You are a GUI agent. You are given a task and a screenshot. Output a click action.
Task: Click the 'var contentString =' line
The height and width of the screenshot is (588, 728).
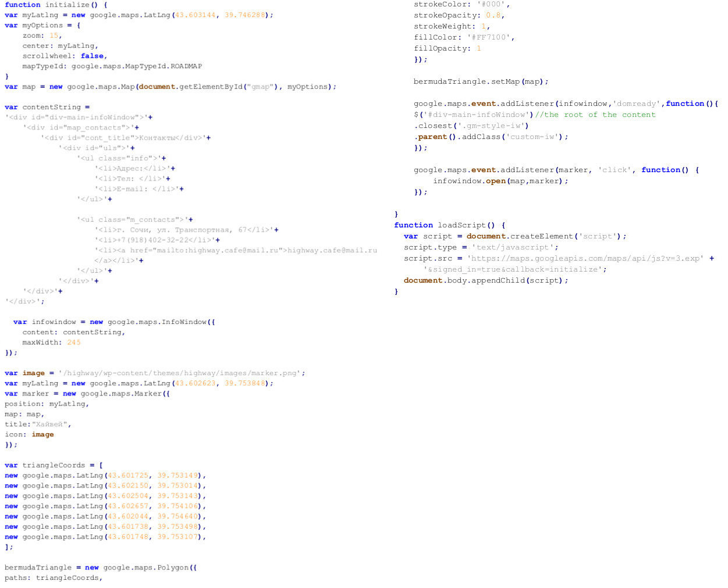[47, 107]
